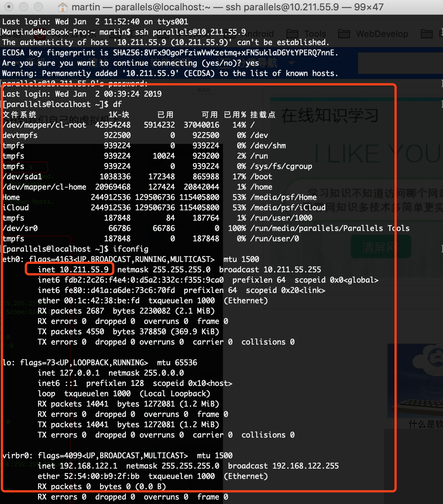Click the inet6 address starting with "fdb2:2c26"

[x=144, y=280]
